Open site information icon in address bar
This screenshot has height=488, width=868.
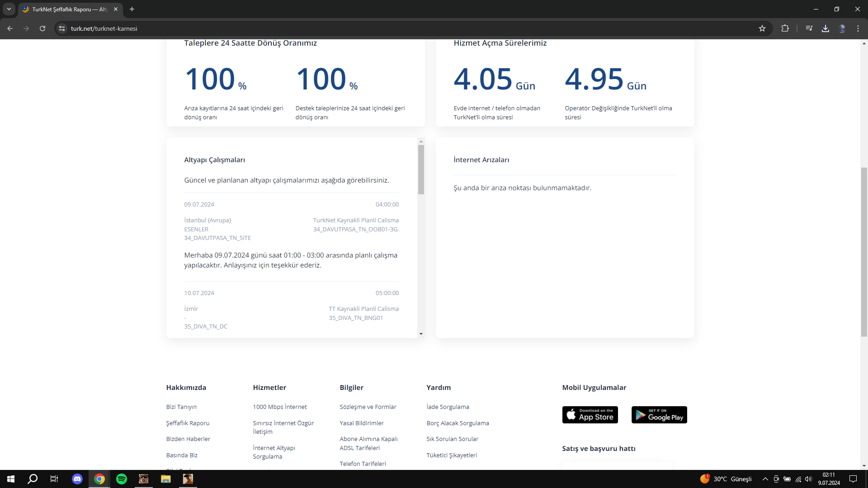[x=62, y=28]
